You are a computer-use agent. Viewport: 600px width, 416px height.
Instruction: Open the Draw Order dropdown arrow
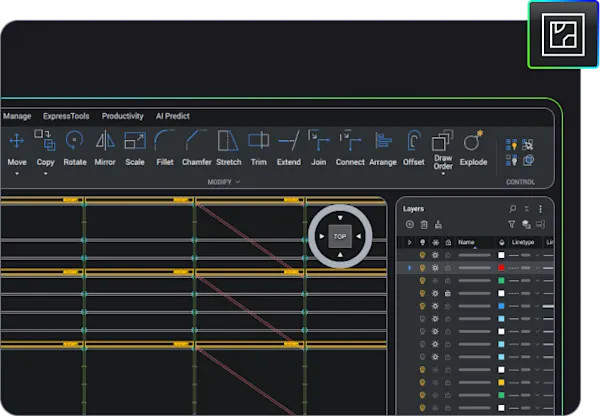[443, 174]
